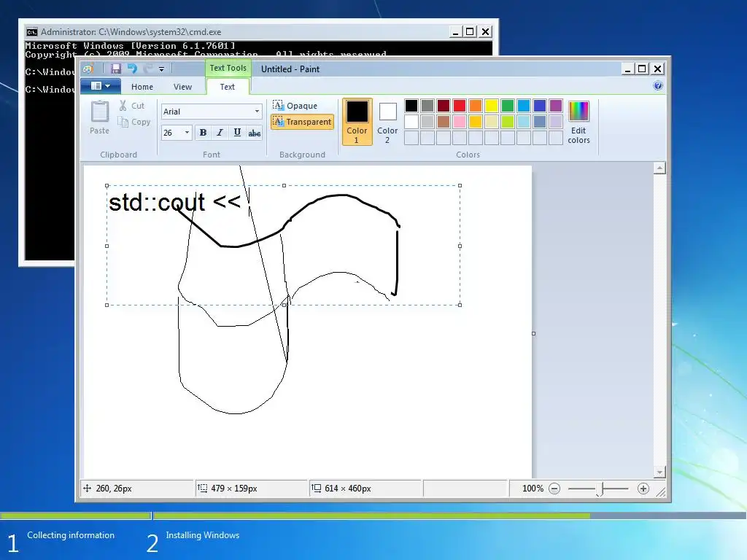
Task: Click the zoom slider handle
Action: click(x=601, y=489)
